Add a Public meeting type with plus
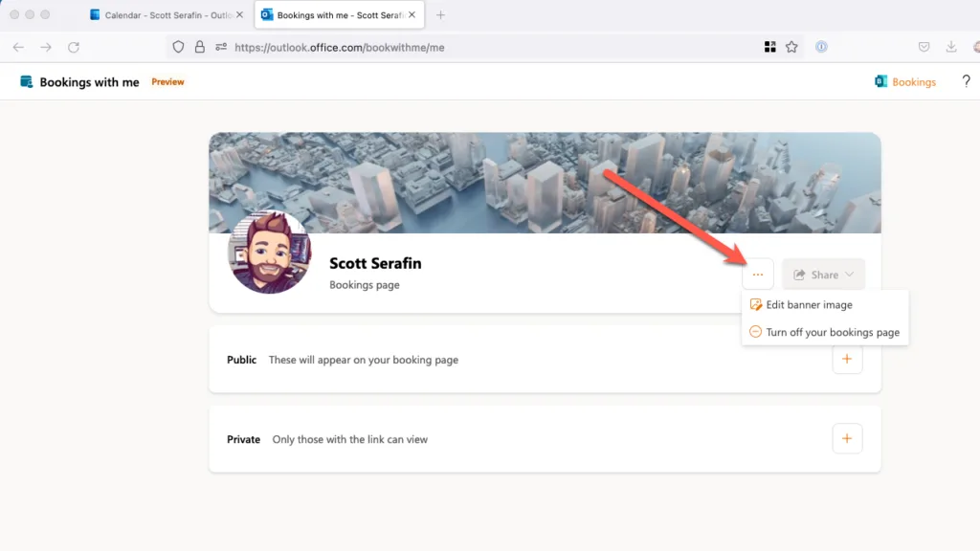This screenshot has width=980, height=551. click(847, 359)
